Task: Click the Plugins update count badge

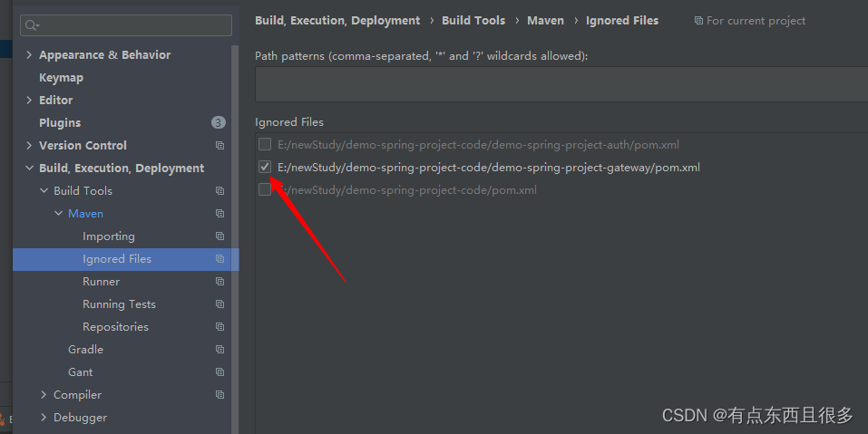Action: coord(218,122)
